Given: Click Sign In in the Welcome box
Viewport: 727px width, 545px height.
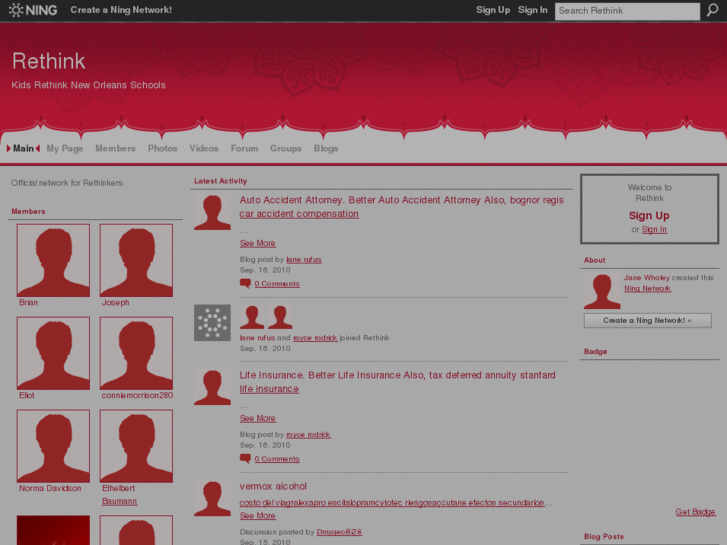Looking at the screenshot, I should (654, 230).
